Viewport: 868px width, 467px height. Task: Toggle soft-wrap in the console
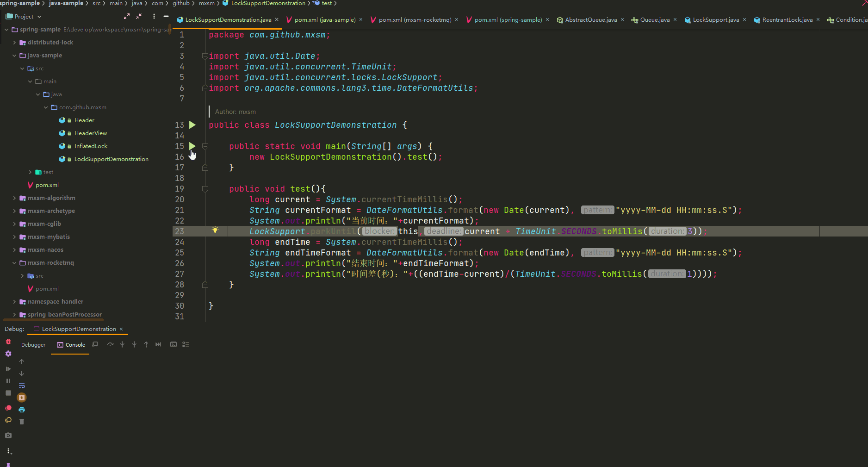tap(22, 386)
